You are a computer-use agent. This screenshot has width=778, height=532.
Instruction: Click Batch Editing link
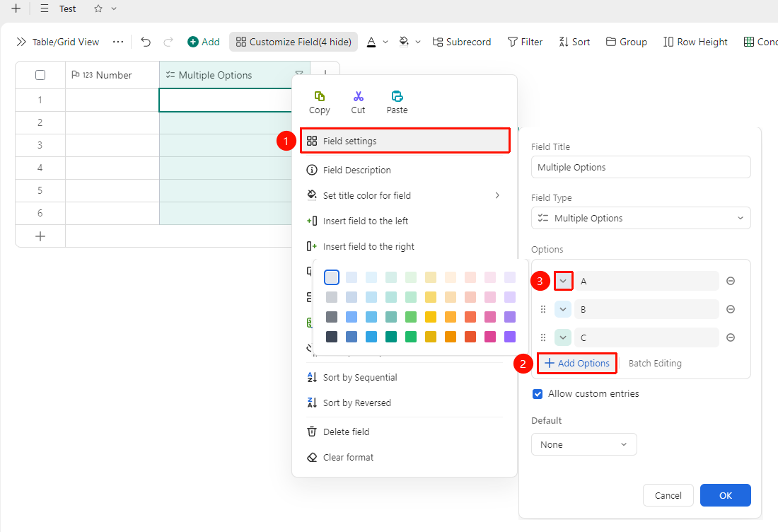(x=655, y=363)
